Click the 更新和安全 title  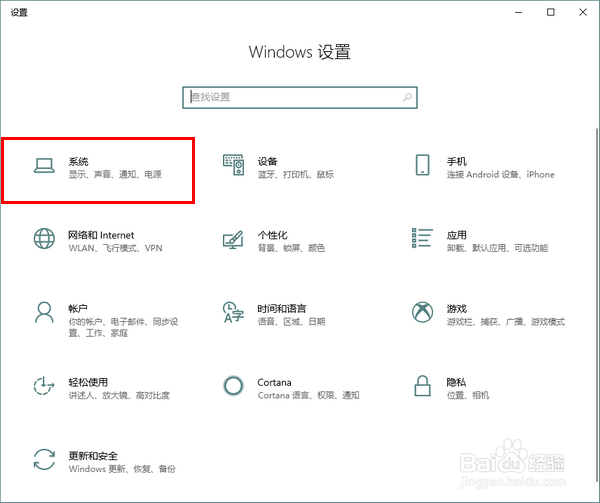tap(93, 456)
